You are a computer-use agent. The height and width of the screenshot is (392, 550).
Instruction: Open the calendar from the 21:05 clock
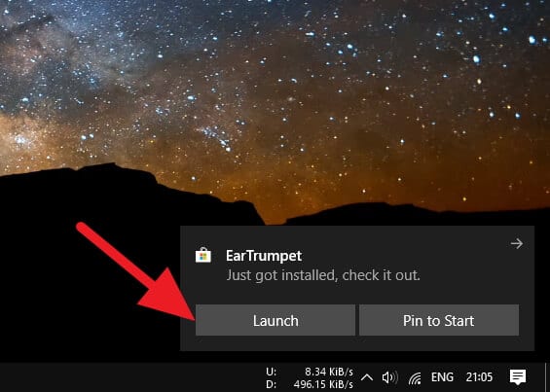click(x=479, y=377)
